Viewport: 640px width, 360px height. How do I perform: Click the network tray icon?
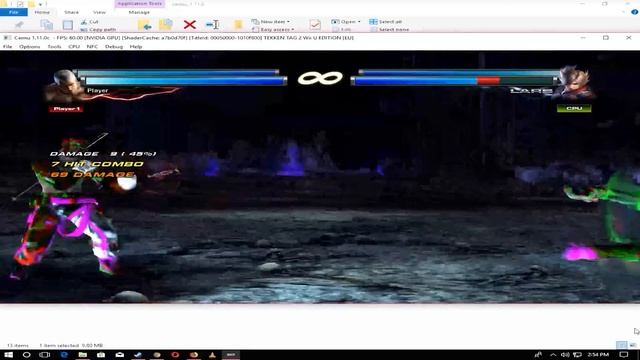point(578,355)
